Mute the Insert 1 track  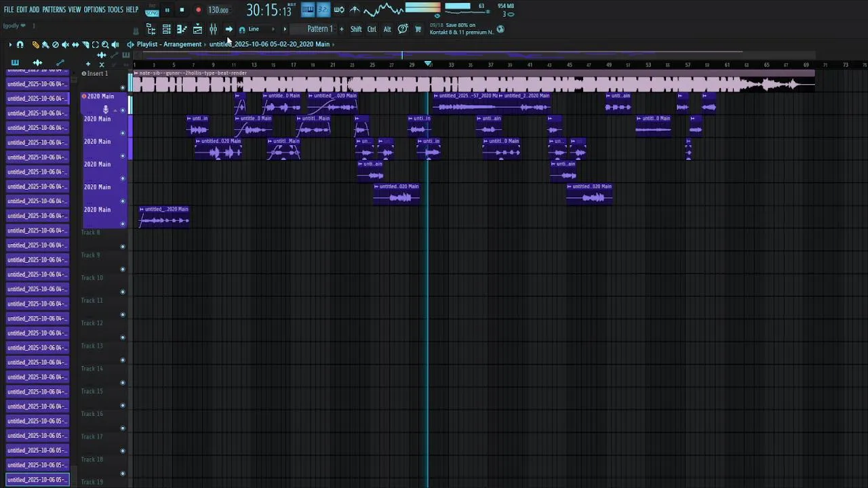[x=123, y=87]
